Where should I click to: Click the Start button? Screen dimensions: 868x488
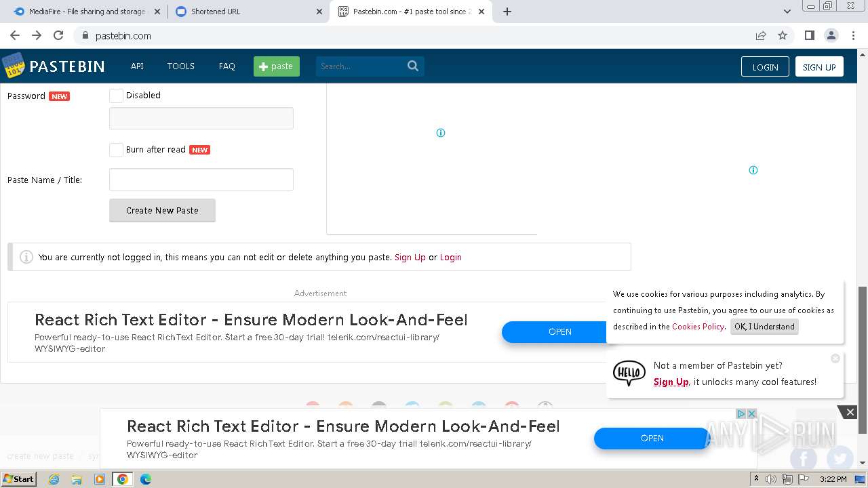19,479
